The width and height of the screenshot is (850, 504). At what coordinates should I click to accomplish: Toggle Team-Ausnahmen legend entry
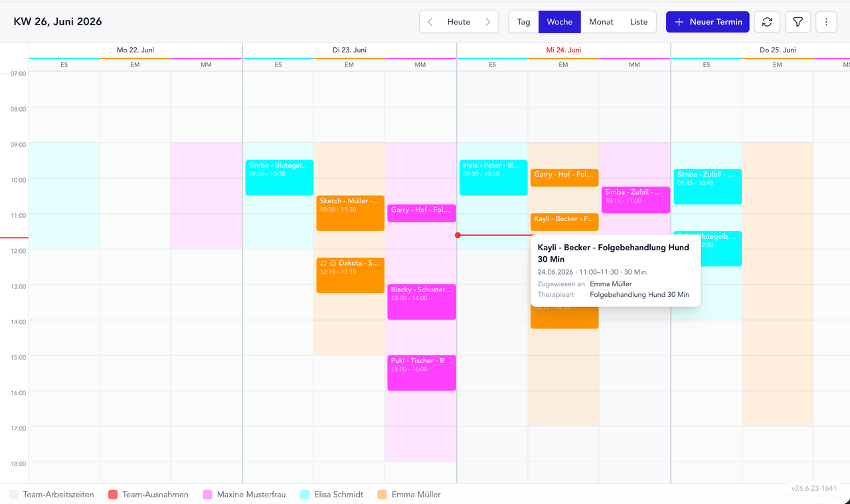click(x=148, y=495)
